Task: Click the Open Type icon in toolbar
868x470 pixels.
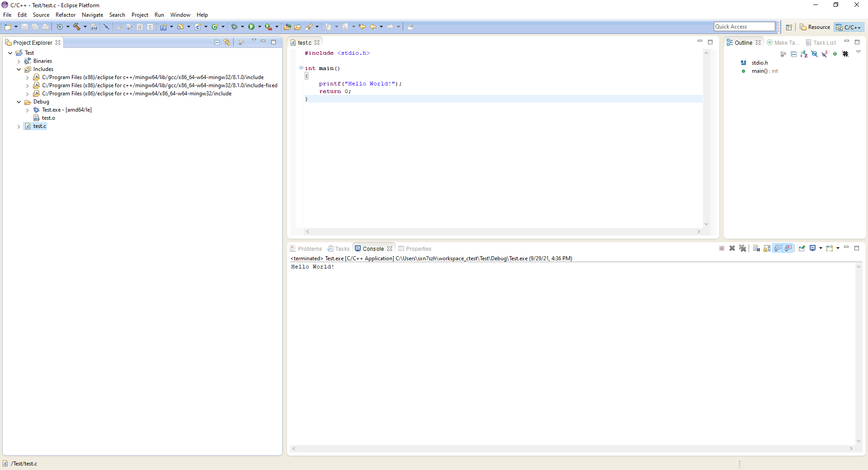Action: [x=287, y=27]
